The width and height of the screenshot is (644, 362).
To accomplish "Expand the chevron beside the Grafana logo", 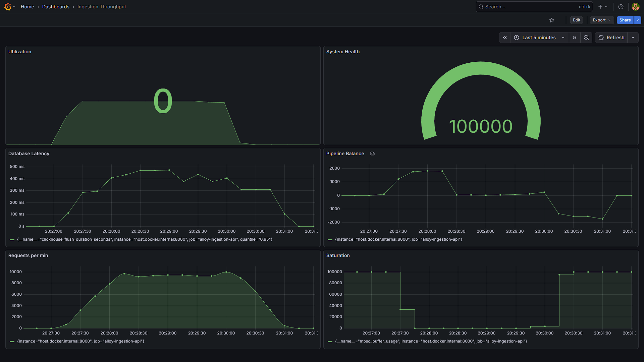I will tap(14, 7).
